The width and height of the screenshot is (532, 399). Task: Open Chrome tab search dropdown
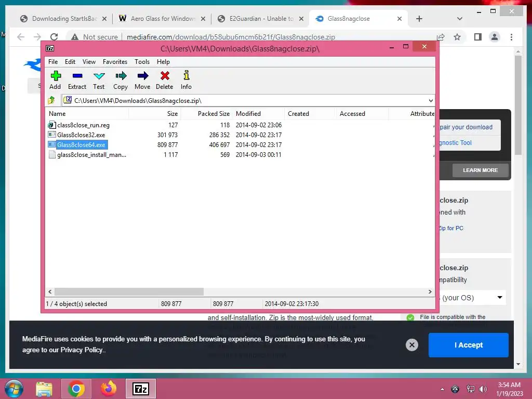point(460,19)
